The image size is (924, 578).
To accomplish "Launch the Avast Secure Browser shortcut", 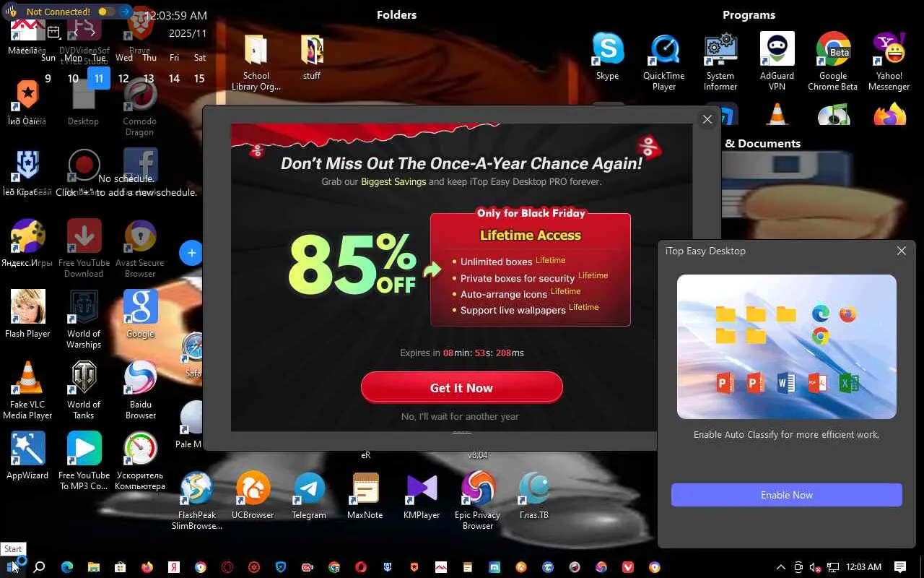I will [140, 249].
